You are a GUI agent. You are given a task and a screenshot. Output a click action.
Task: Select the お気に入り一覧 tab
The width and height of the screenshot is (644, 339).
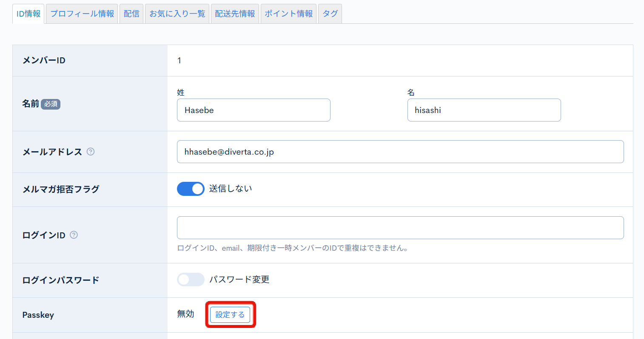177,13
